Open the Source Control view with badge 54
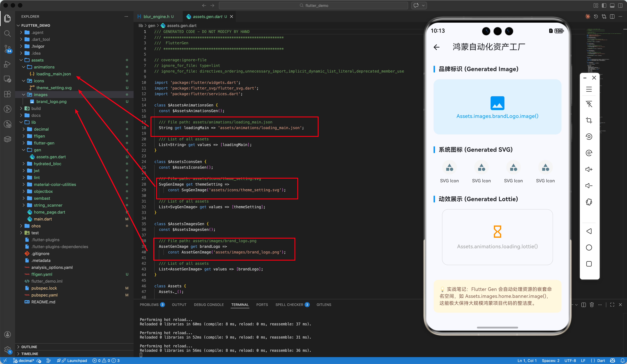The height and width of the screenshot is (364, 627). pos(8,49)
